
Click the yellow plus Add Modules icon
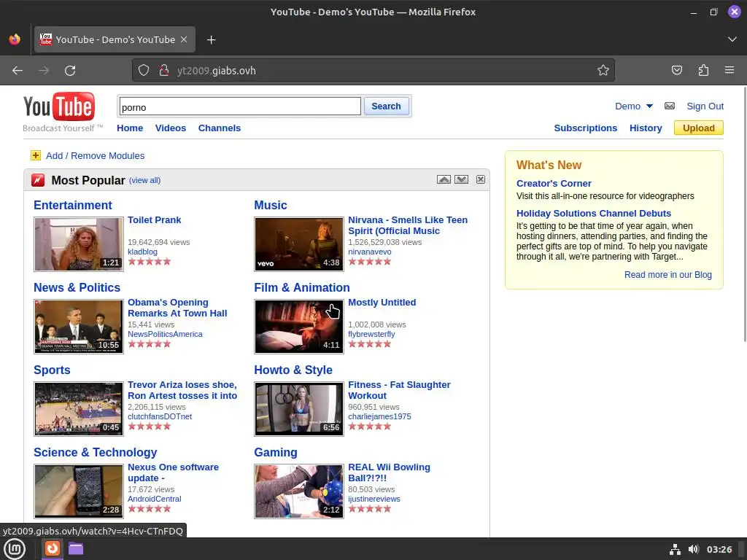click(36, 155)
